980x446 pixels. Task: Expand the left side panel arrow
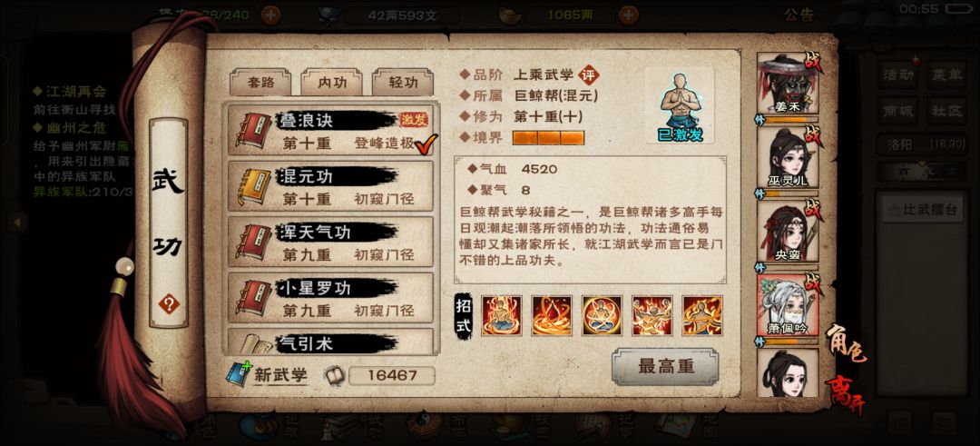pyautogui.click(x=17, y=221)
